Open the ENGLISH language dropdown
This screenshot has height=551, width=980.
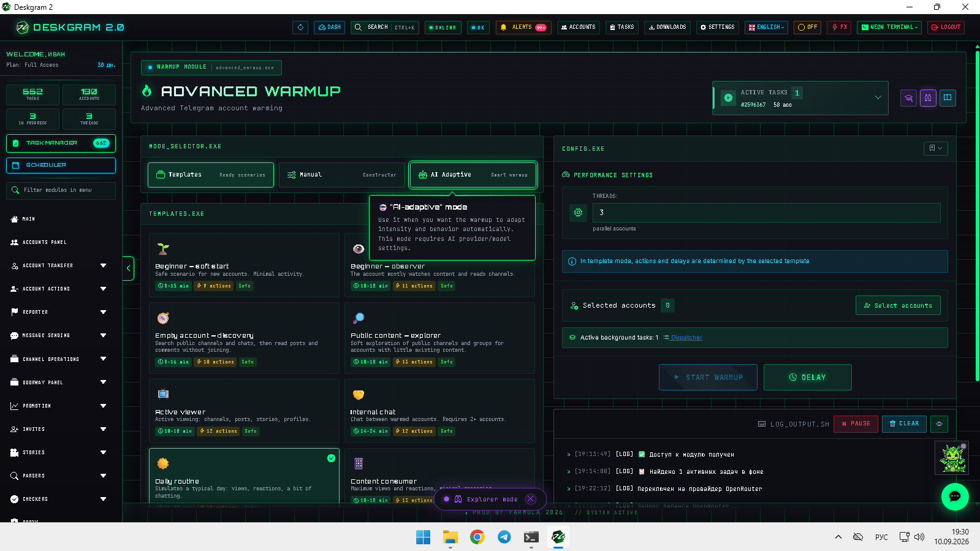click(767, 27)
